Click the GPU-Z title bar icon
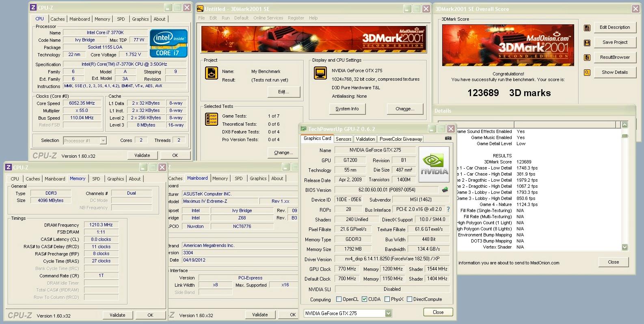This screenshot has height=324, width=644. 303,129
